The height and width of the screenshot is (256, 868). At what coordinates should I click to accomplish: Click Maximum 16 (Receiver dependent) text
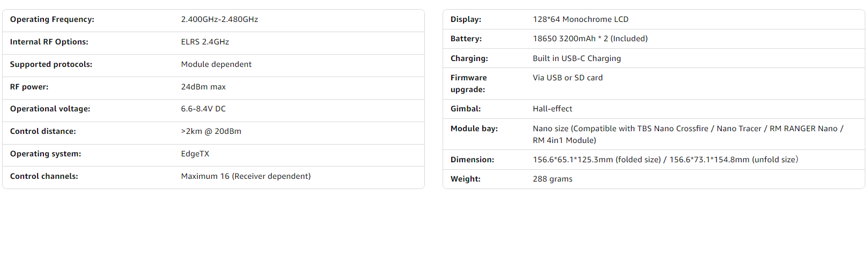245,176
